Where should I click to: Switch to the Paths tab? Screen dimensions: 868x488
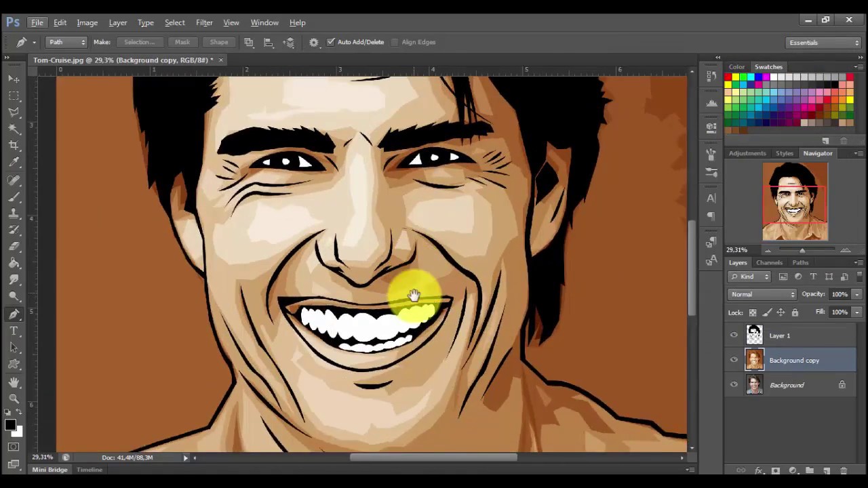(x=800, y=262)
